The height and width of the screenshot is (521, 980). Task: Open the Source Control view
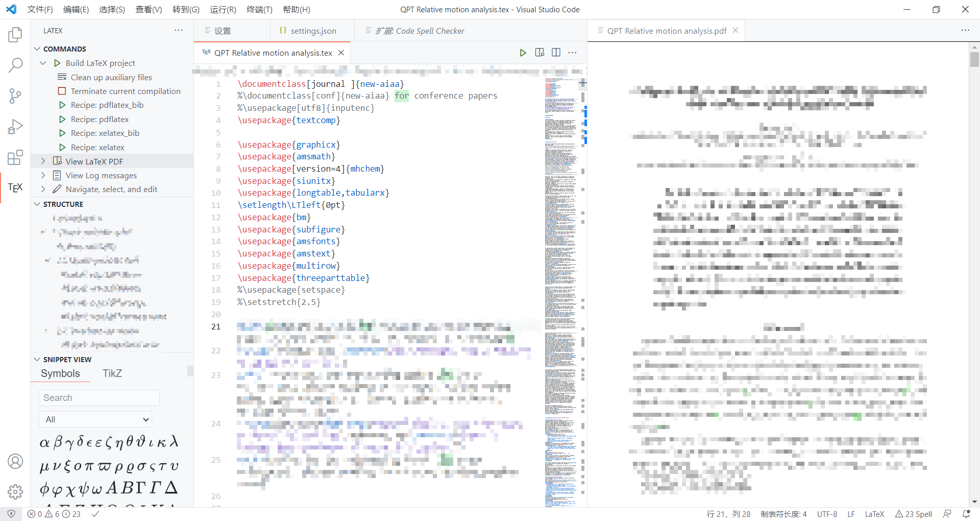click(15, 96)
